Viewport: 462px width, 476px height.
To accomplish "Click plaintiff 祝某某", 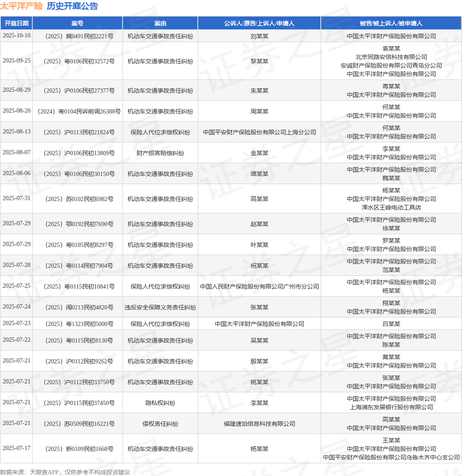I will tap(259, 266).
